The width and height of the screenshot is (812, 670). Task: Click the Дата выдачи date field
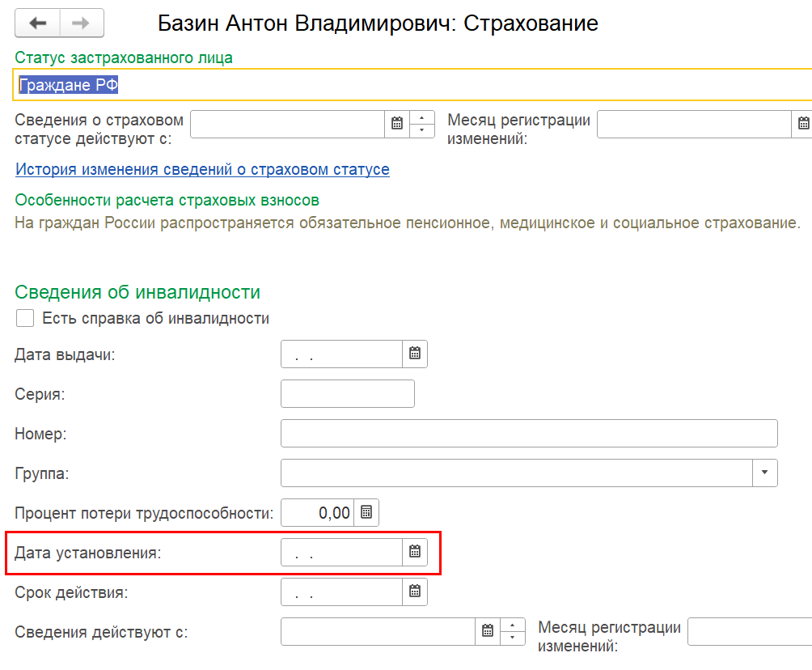[341, 354]
